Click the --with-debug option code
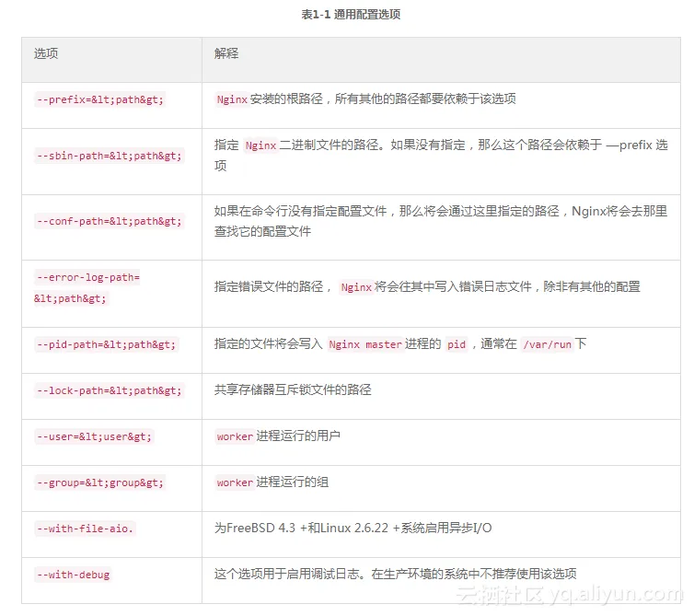694x616 pixels. coord(73,575)
